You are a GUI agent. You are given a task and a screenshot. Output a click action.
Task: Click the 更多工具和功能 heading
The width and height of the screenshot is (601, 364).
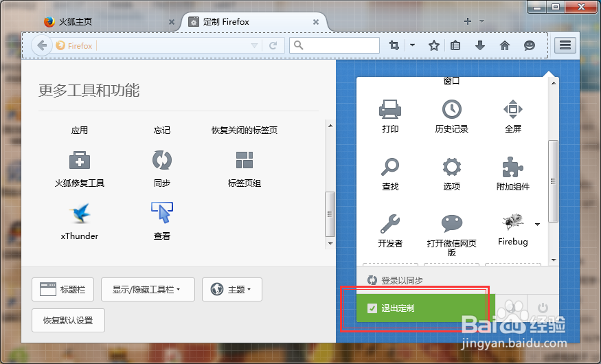[89, 91]
